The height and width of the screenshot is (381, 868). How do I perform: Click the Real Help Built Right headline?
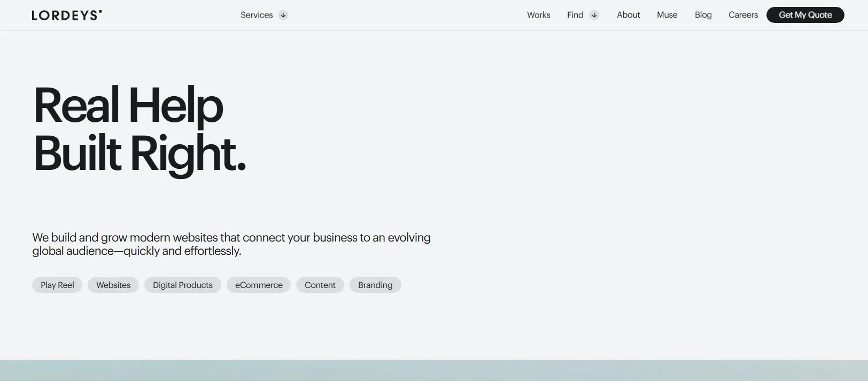pos(139,129)
